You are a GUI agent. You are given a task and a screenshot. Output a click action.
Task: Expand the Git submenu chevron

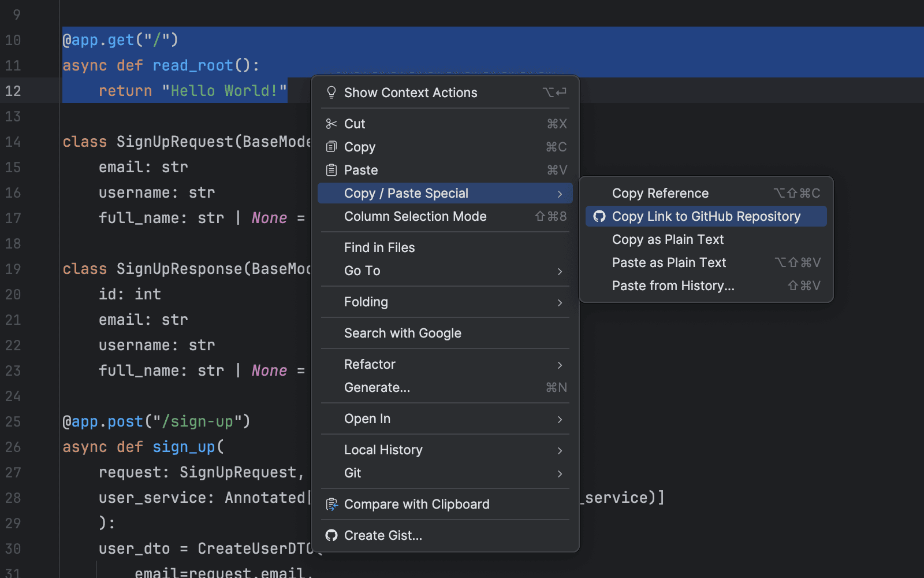(x=559, y=473)
